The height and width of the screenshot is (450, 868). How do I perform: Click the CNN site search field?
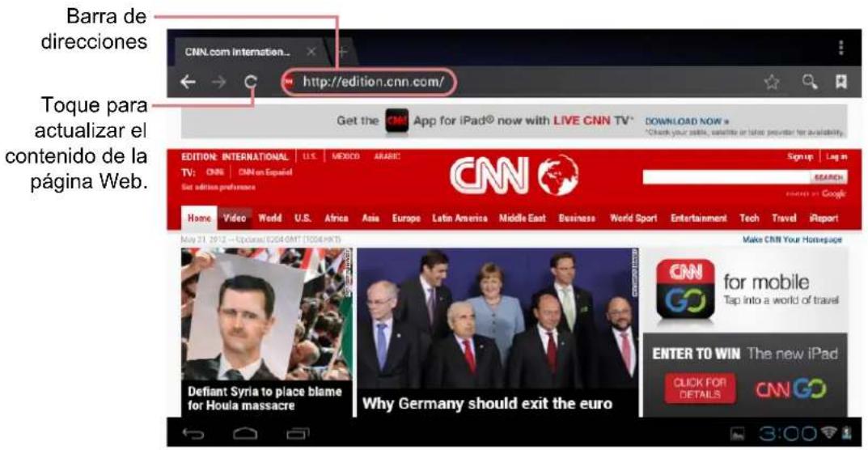(x=726, y=176)
